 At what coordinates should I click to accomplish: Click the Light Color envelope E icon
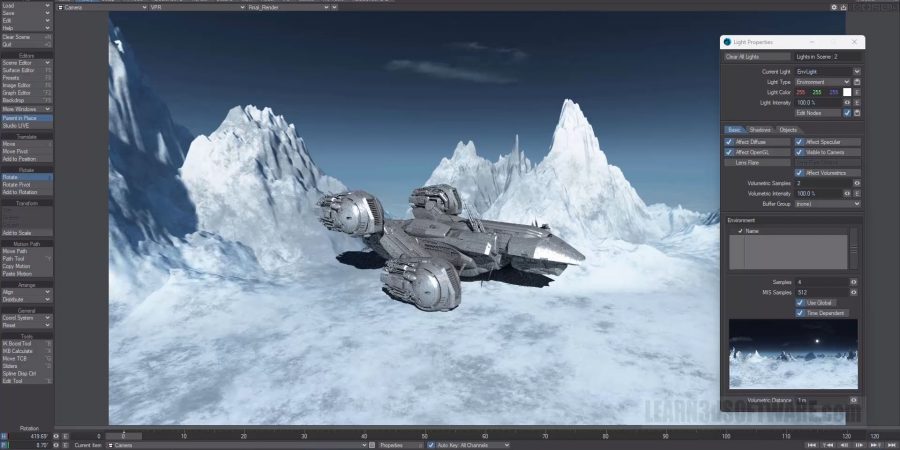(857, 92)
